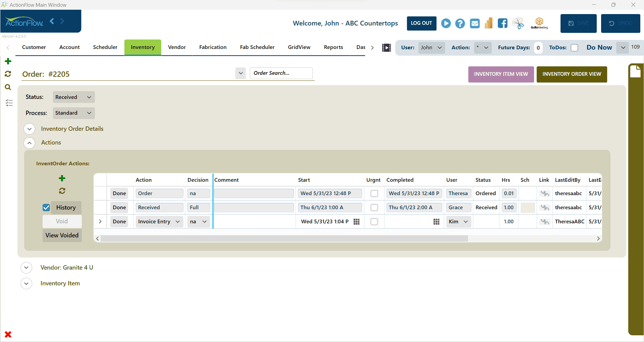The width and height of the screenshot is (644, 342).
Task: Switch to the Fabrication tab
Action: pos(213,47)
